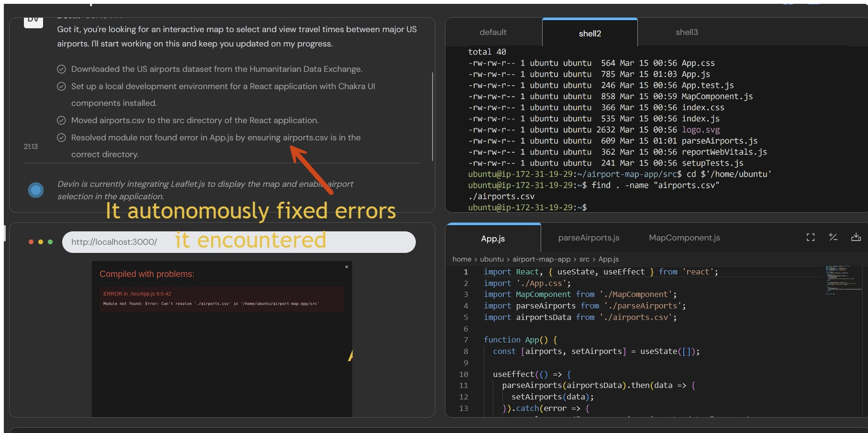Click the 'integrating Leaflet.js' status message
Screen dimensions: 868x433
pos(205,190)
